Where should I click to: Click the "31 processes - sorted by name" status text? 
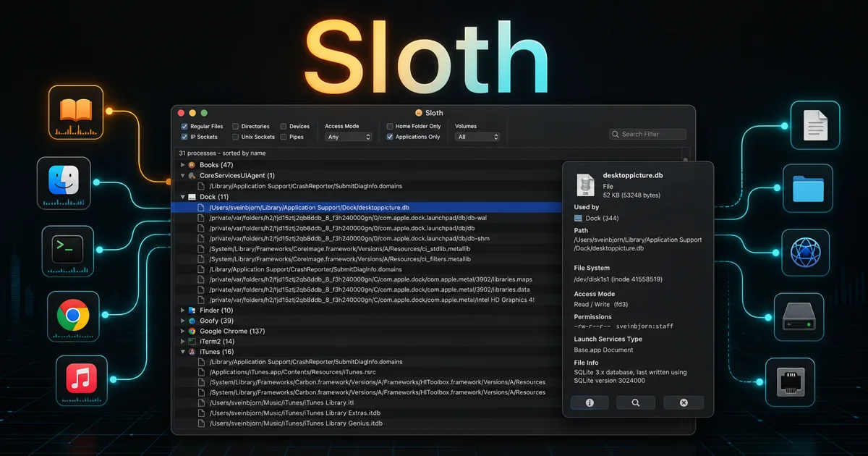222,153
